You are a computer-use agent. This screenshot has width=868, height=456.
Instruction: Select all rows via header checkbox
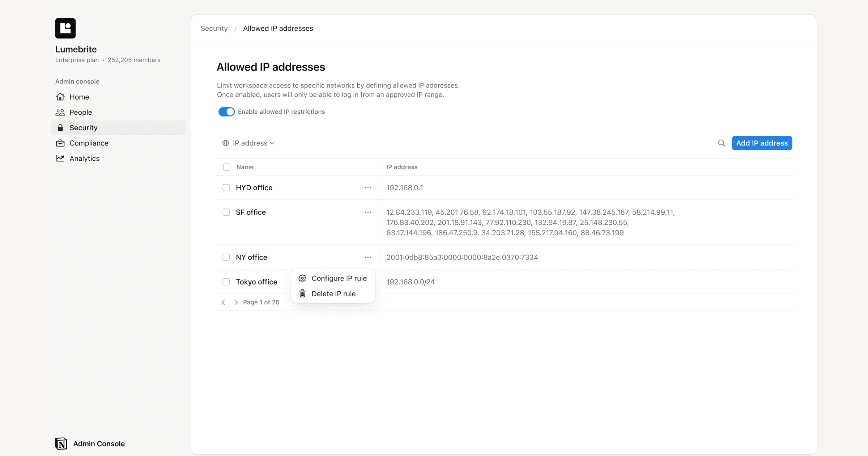click(x=226, y=167)
